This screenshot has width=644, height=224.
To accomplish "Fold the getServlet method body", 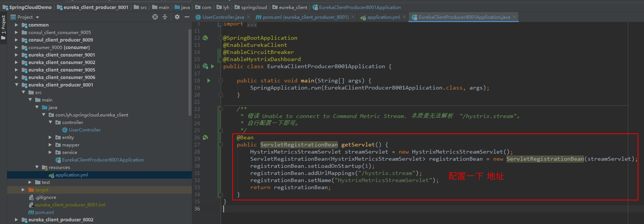I will point(221,145).
